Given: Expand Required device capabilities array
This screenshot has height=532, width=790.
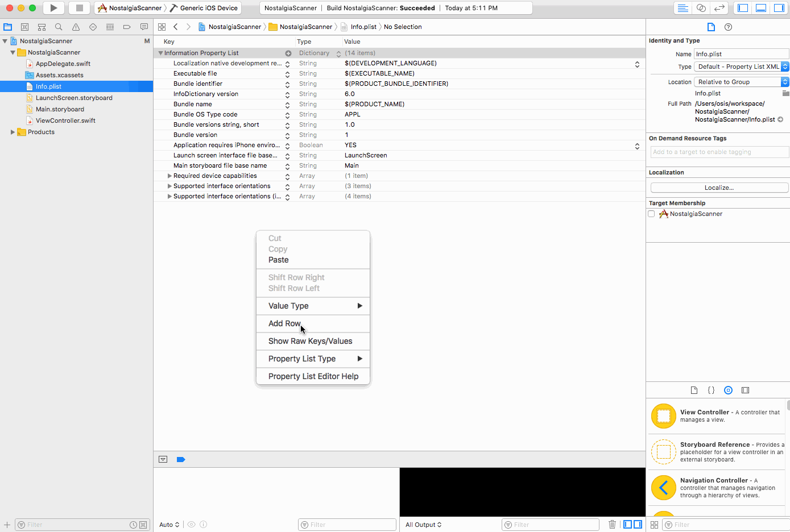Looking at the screenshot, I should [x=169, y=176].
